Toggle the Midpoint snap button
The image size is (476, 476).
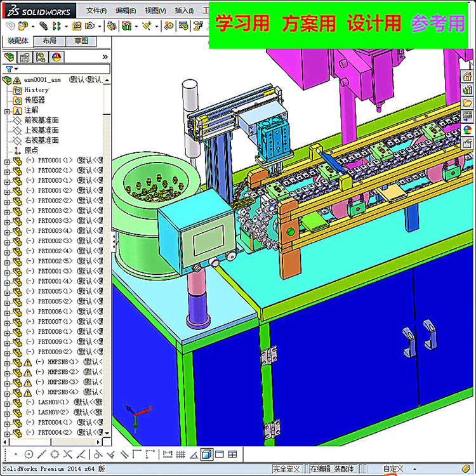coord(42,454)
